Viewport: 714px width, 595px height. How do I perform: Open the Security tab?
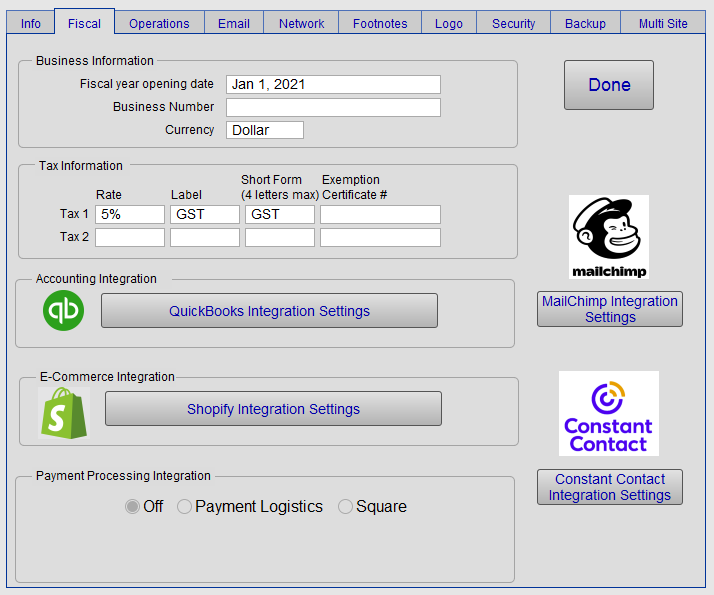click(x=513, y=23)
